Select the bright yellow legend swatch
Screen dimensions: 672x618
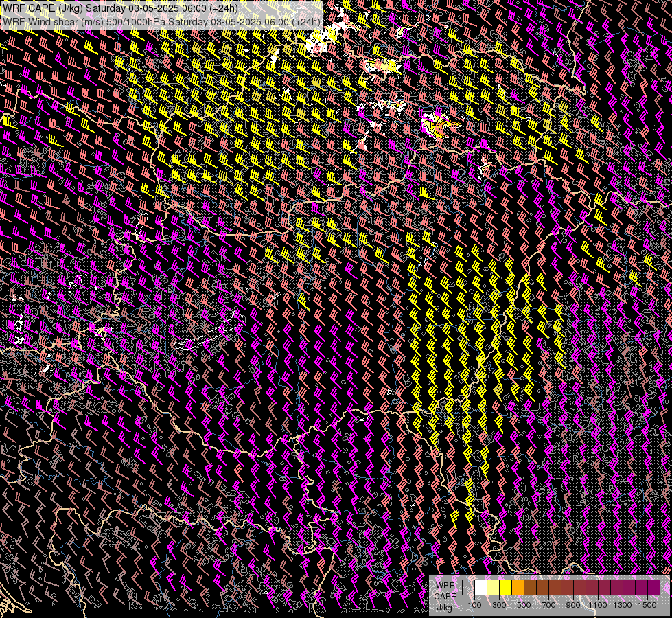[x=506, y=587]
